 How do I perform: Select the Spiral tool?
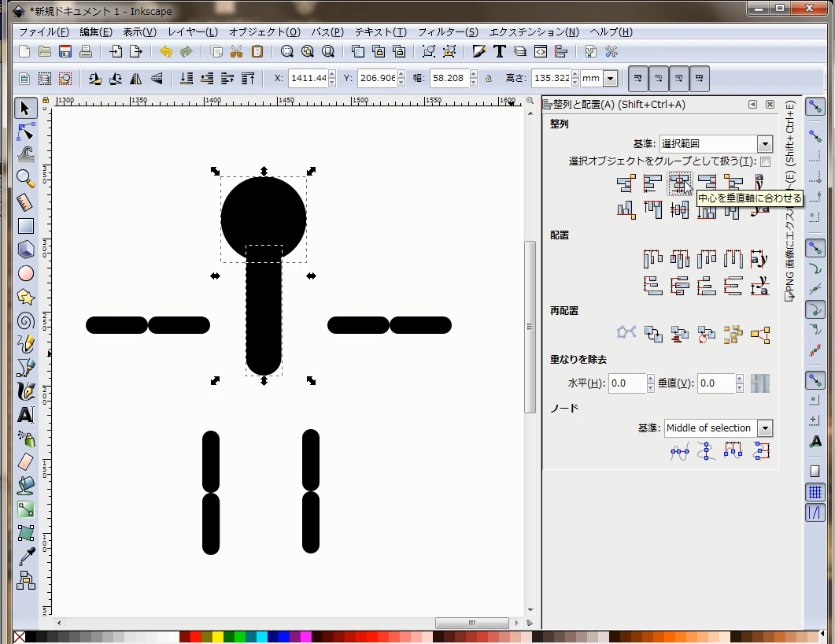pos(26,320)
